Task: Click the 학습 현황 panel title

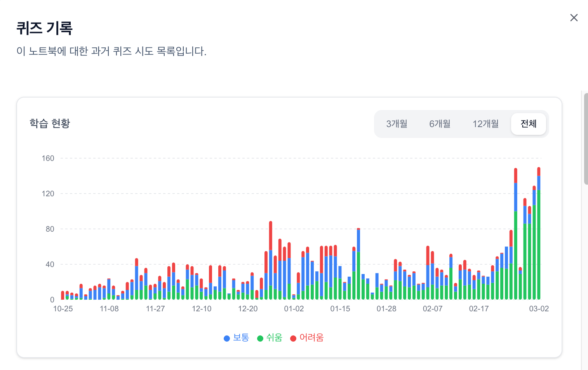Action: (49, 124)
